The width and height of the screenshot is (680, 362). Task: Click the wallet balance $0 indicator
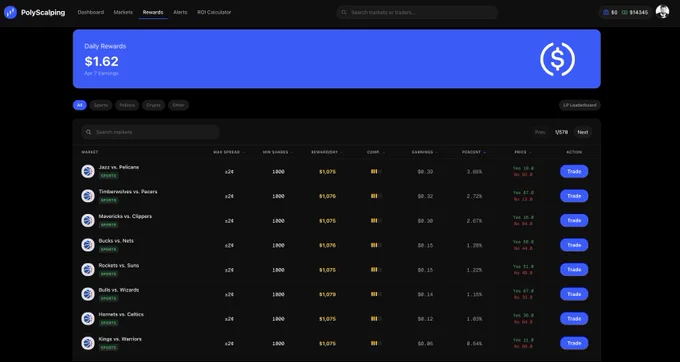coord(610,13)
